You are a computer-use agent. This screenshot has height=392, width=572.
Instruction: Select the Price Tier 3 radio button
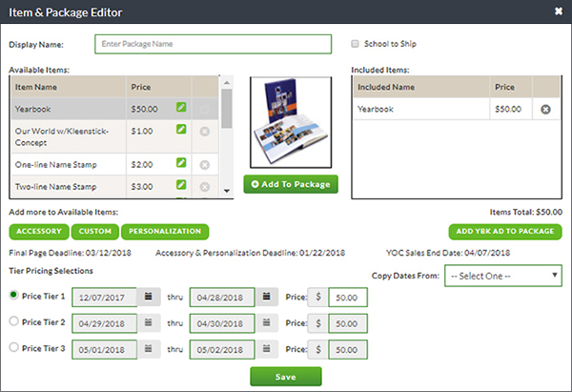[13, 347]
